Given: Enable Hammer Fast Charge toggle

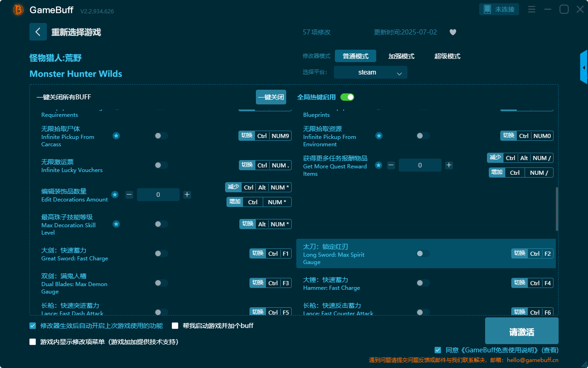Looking at the screenshot, I should point(423,283).
